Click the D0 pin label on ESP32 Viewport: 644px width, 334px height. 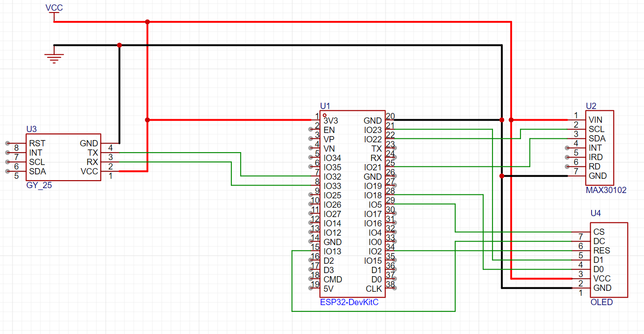pos(377,279)
